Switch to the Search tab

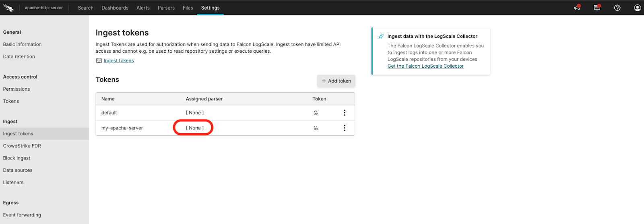coord(85,8)
